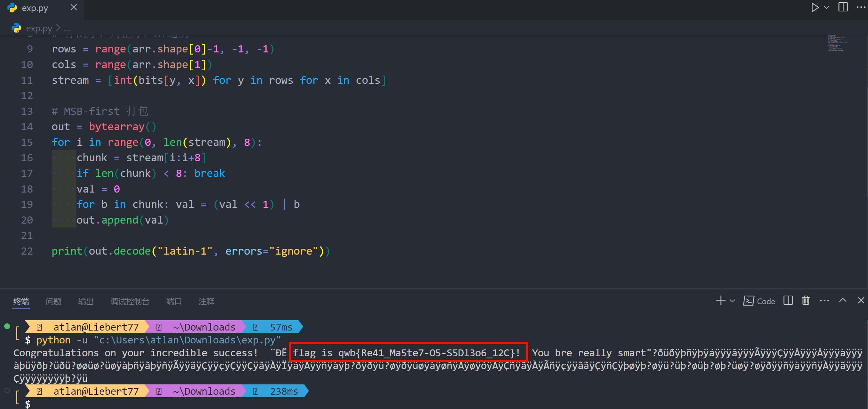The width and height of the screenshot is (868, 409).
Task: Open panel more actions ellipsis
Action: [824, 301]
